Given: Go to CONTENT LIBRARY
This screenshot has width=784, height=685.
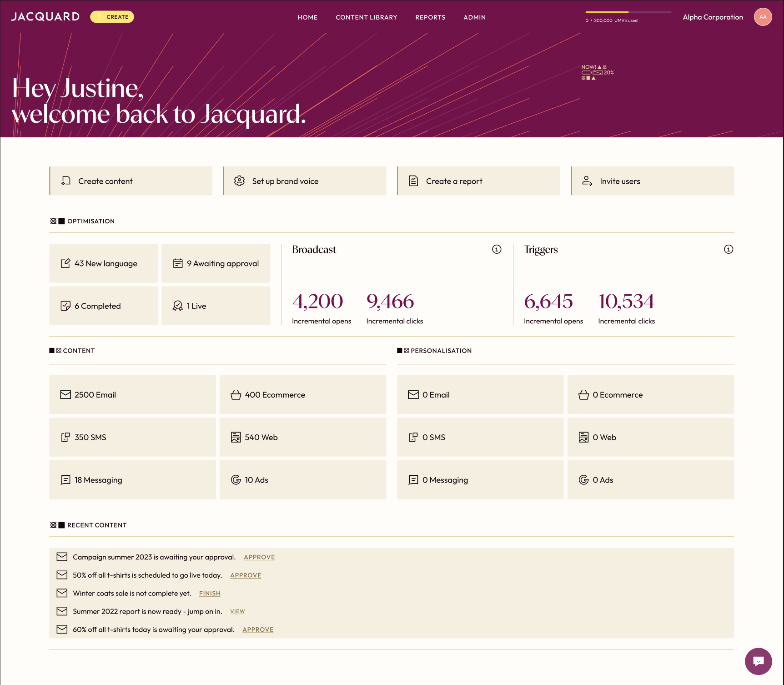Looking at the screenshot, I should pos(367,17).
